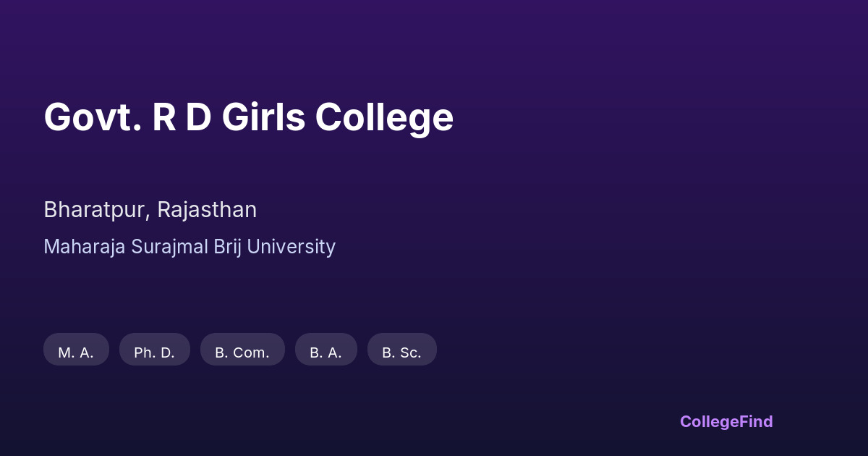Click the word "Govt." in the heading
Screen dimensions: 868x456
[x=92, y=117]
